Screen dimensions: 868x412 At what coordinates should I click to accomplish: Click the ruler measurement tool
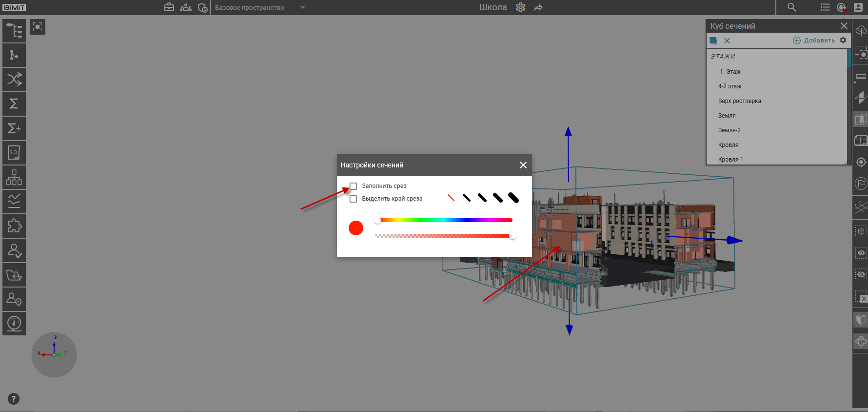861,77
